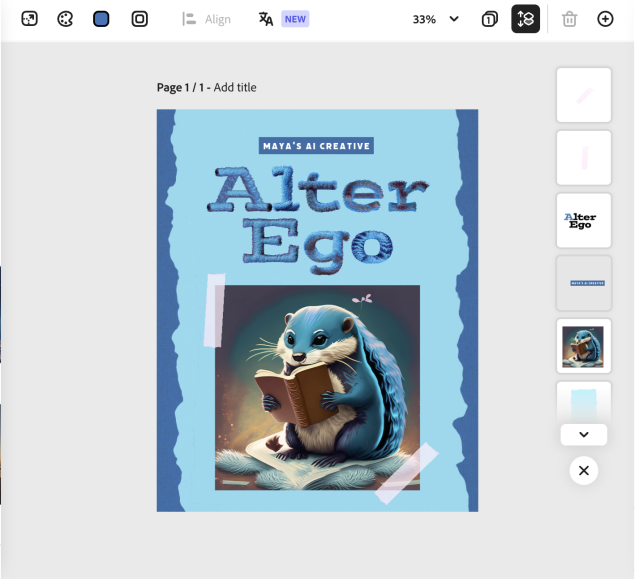This screenshot has height=579, width=635.
Task: Click the Translate icon
Action: (266, 19)
